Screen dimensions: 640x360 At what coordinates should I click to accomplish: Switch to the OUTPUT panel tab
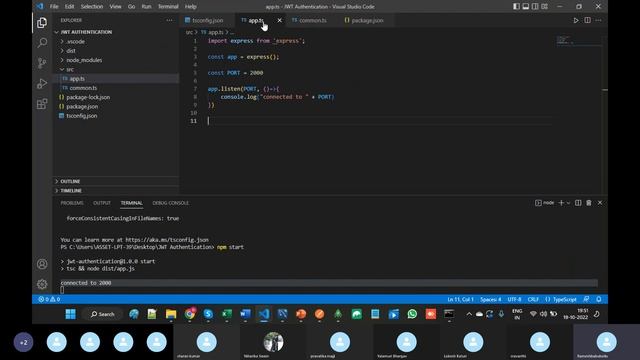pos(102,203)
